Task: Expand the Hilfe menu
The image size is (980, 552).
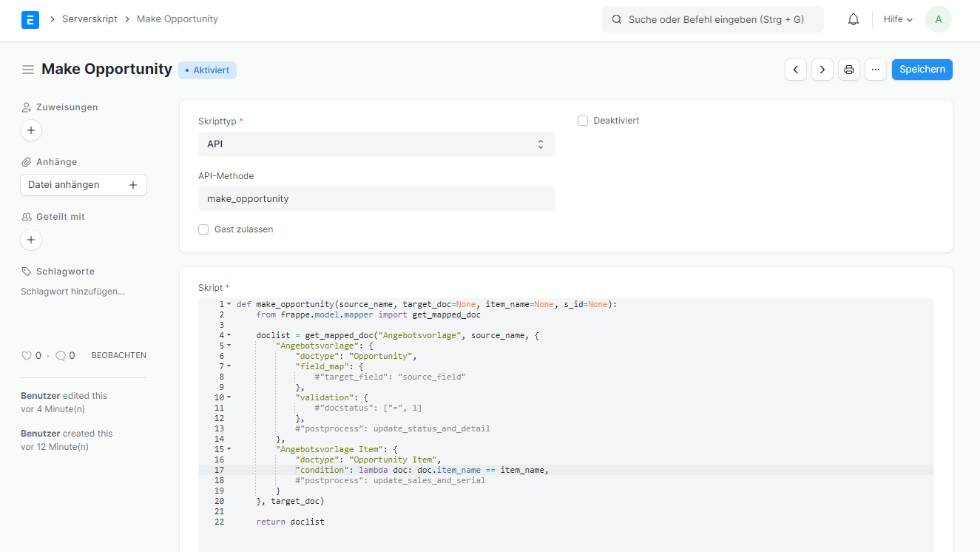Action: [x=898, y=19]
